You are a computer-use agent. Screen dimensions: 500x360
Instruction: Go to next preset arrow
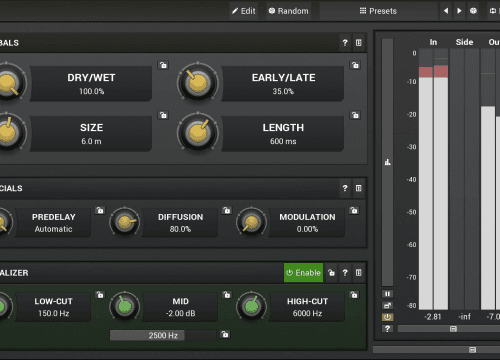coord(459,11)
